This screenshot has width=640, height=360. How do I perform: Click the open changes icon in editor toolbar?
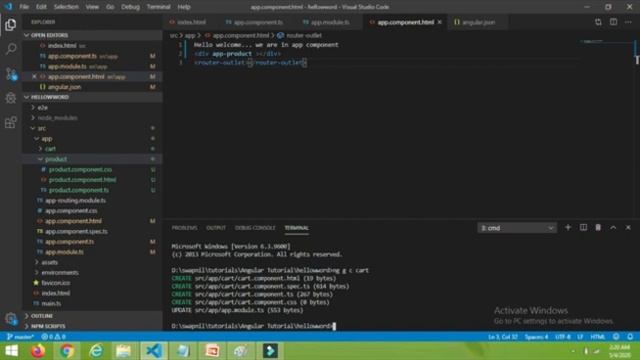[598, 22]
